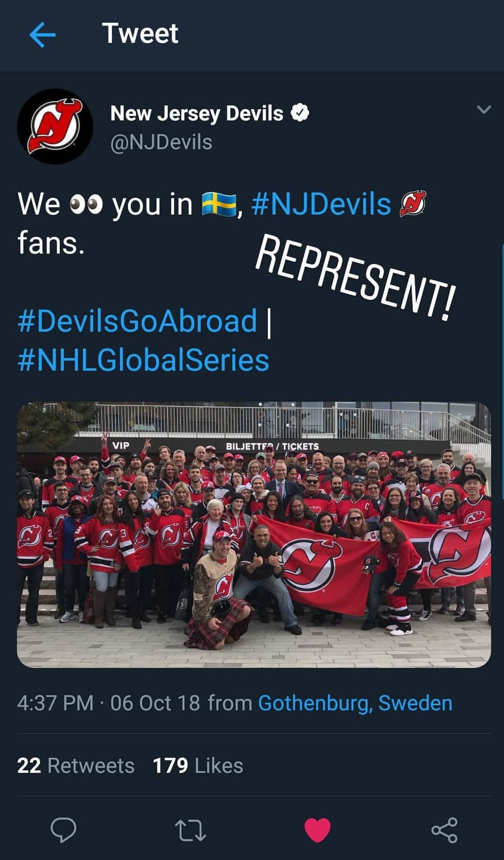The height and width of the screenshot is (860, 504).
Task: Open the #NJDevils hashtag
Action: pos(321,205)
